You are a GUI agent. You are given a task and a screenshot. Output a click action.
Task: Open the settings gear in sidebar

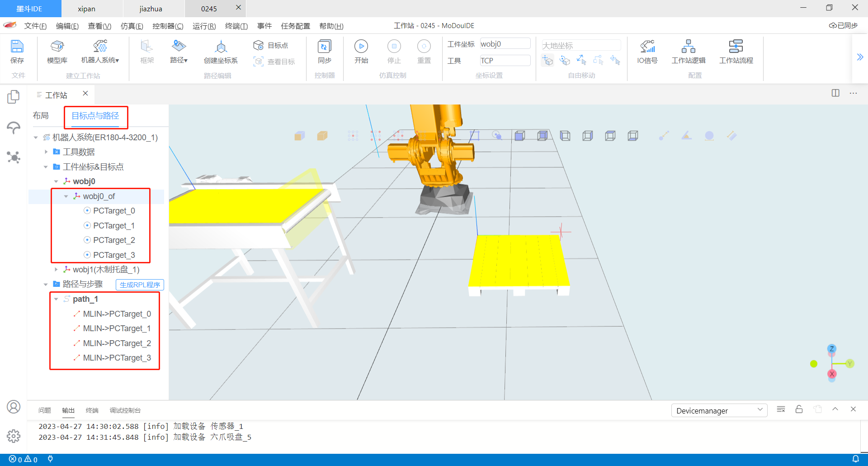pos(14,436)
